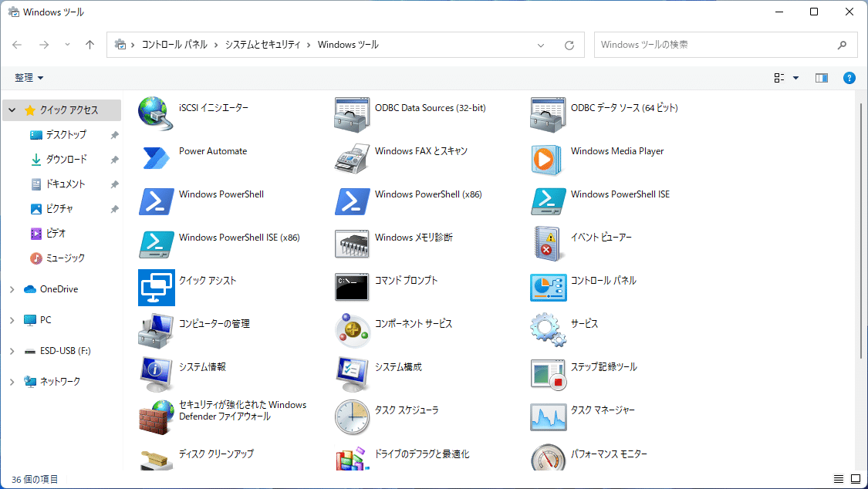Screen dimensions: 868x489
Task: Open the Defender ファイアウォール brick wall icon
Action: coord(156,417)
